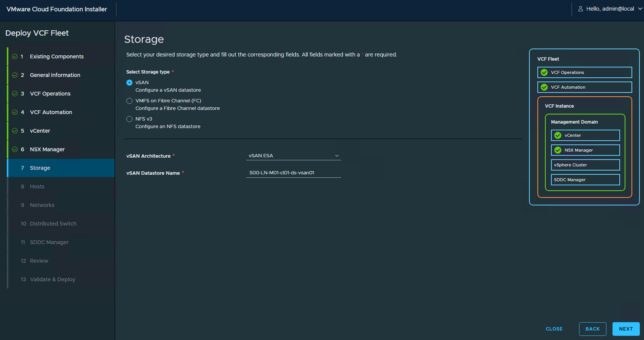This screenshot has width=644, height=340.
Task: Click the Distributed Switch step
Action: pyautogui.click(x=61, y=224)
